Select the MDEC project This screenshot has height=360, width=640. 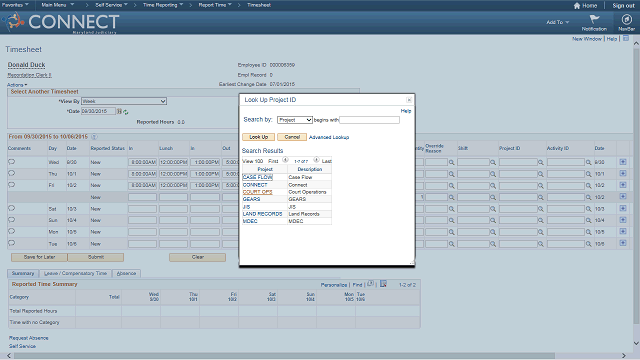pyautogui.click(x=250, y=221)
